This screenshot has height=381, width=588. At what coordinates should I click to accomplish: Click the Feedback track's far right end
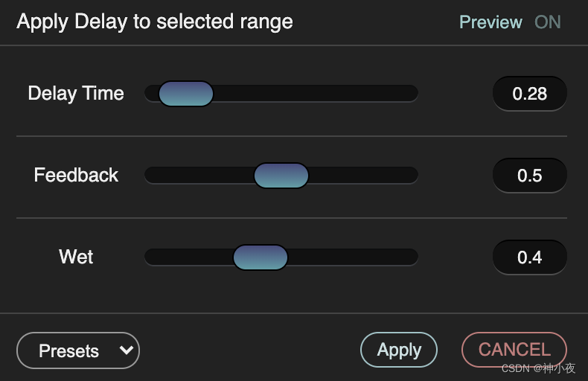(412, 176)
